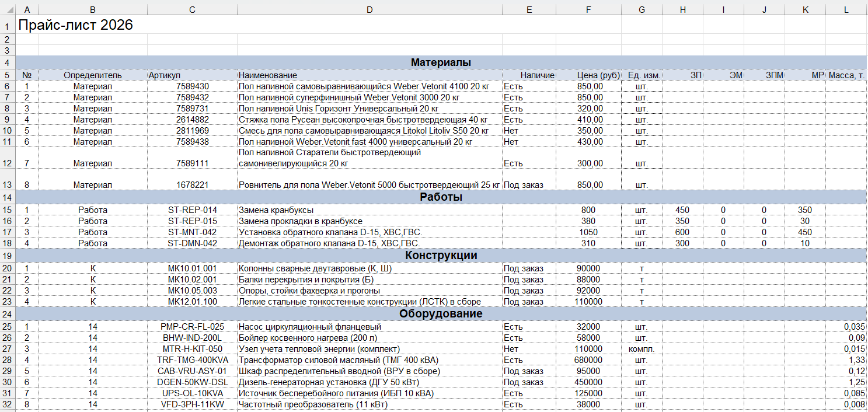The width and height of the screenshot is (868, 412).
Task: Select cell with article 7589430
Action: click(192, 86)
